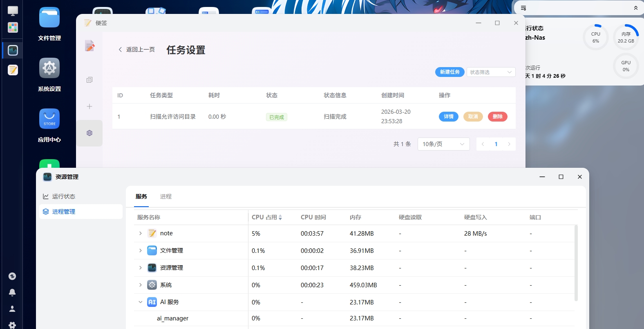Image resolution: width=644 pixels, height=329 pixels.
Task: Click the 创建时间 column header
Action: (393, 95)
